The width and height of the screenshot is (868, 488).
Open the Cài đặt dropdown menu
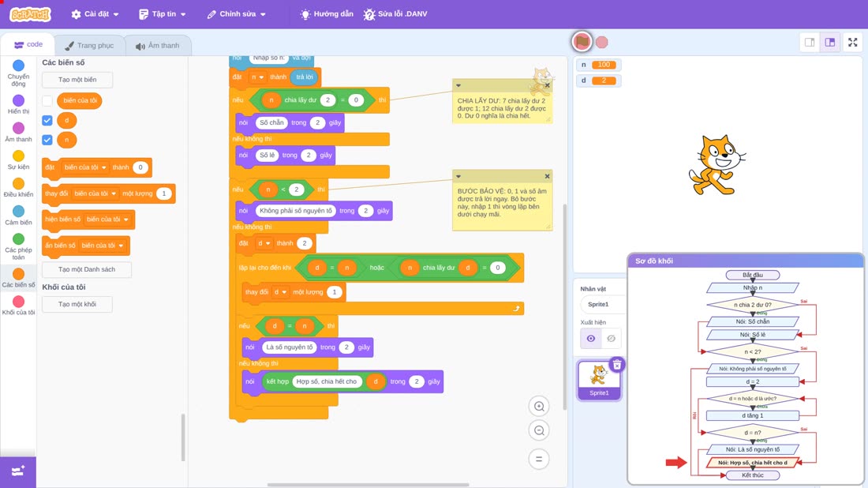point(95,14)
